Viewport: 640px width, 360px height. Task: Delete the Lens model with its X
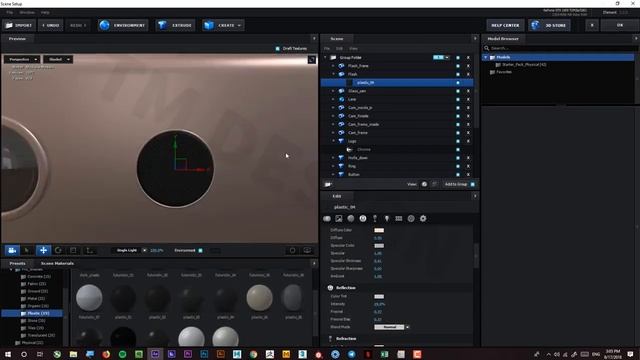pyautogui.click(x=468, y=99)
